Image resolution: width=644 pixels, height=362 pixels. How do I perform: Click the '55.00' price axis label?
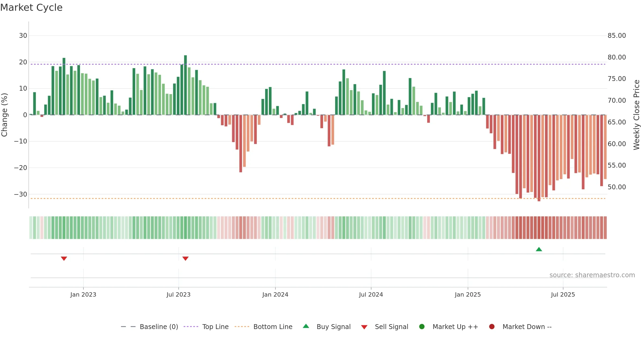point(617,165)
